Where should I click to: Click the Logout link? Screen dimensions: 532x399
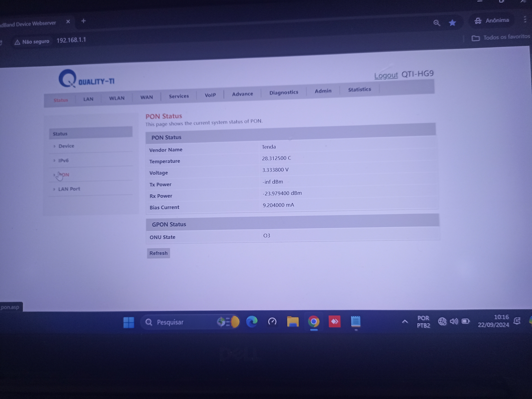(386, 76)
